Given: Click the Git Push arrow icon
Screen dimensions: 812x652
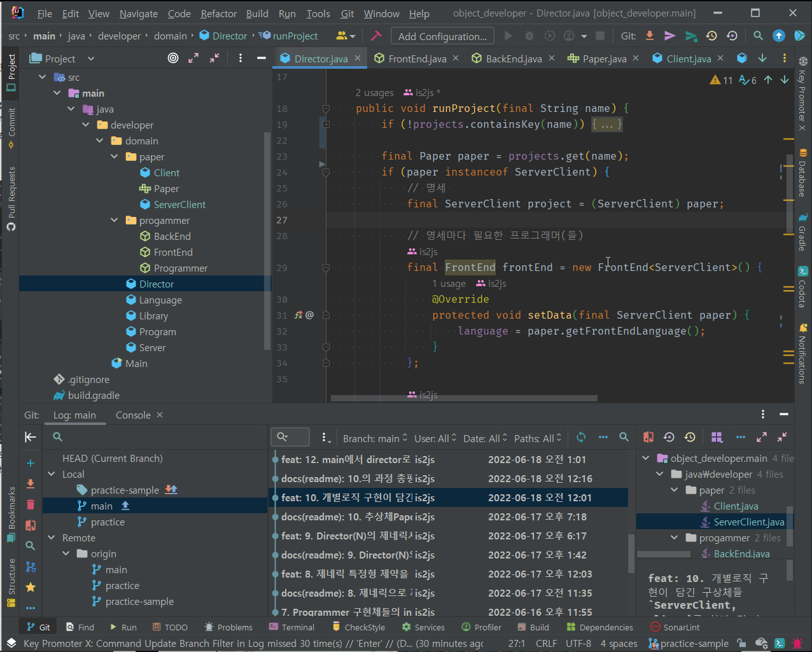Looking at the screenshot, I should (x=690, y=36).
